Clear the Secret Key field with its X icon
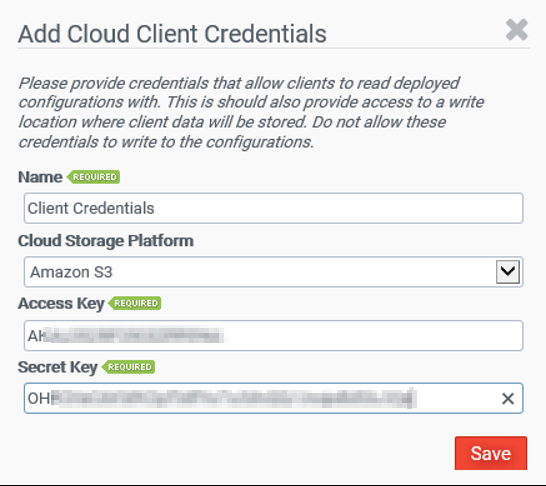 tap(508, 399)
